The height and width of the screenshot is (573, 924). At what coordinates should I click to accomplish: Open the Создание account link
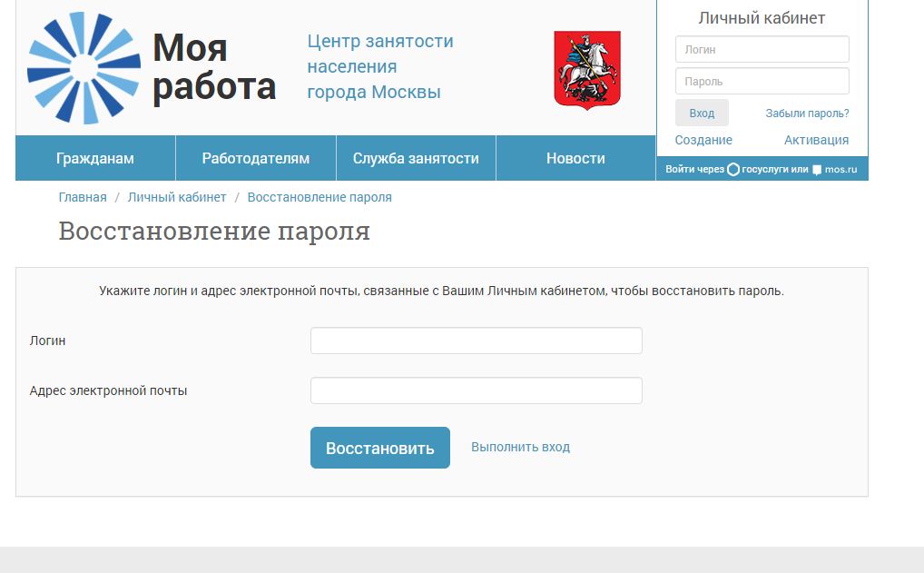click(703, 140)
